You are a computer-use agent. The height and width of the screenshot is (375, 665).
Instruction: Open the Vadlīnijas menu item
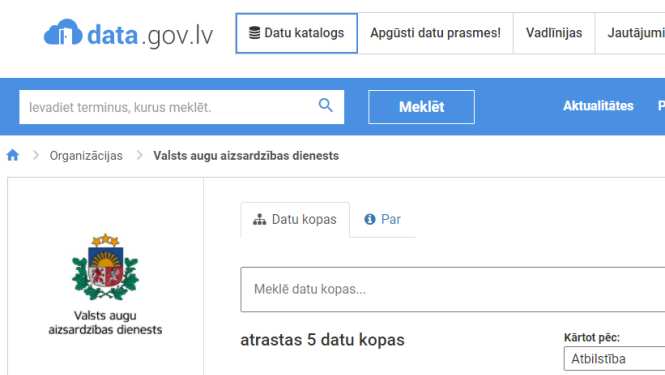554,33
